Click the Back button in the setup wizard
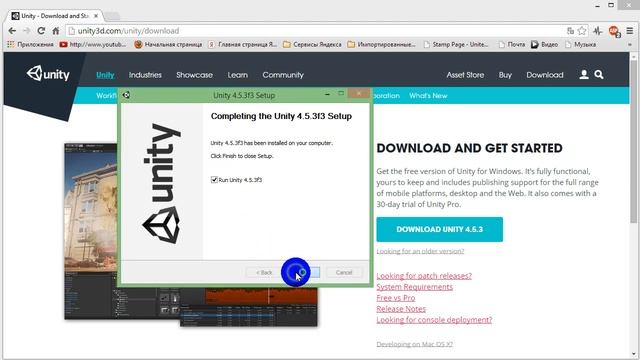Screen dimensions: 640x360 (x=264, y=272)
